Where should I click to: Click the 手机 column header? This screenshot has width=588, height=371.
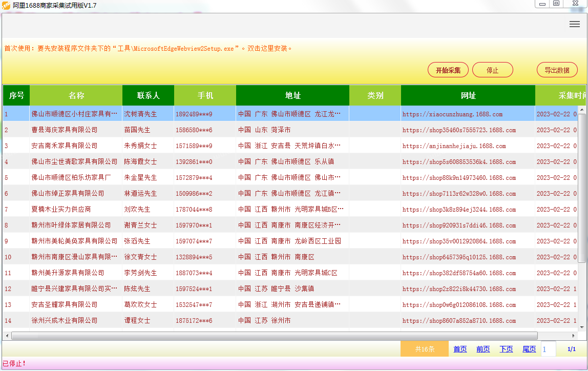click(x=205, y=95)
